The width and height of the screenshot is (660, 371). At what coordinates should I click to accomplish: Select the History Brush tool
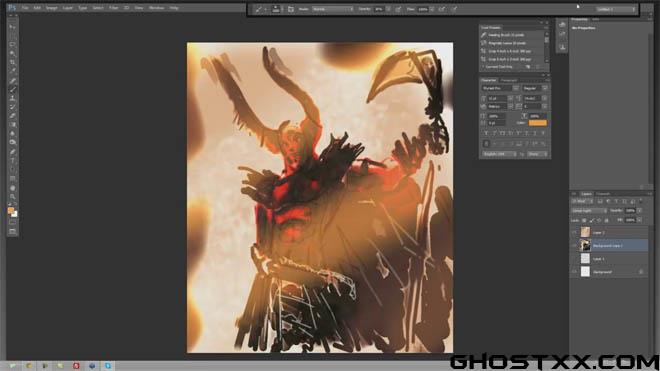(x=13, y=107)
